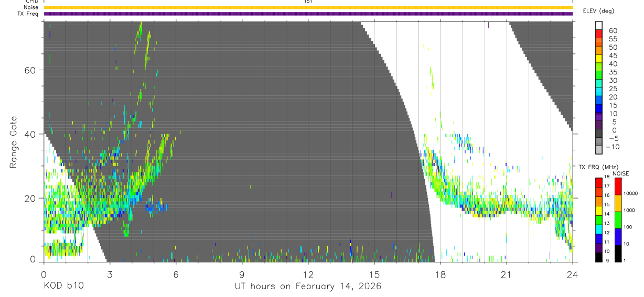Click the '9' hour tick label on the time axis
Viewport: 644px width, 297px height.
coord(242,274)
